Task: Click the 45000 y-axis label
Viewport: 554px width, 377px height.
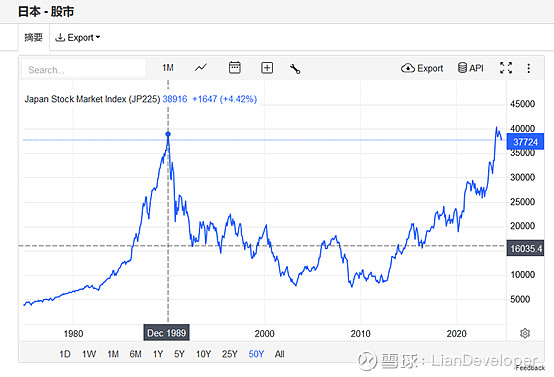Action: click(x=523, y=104)
